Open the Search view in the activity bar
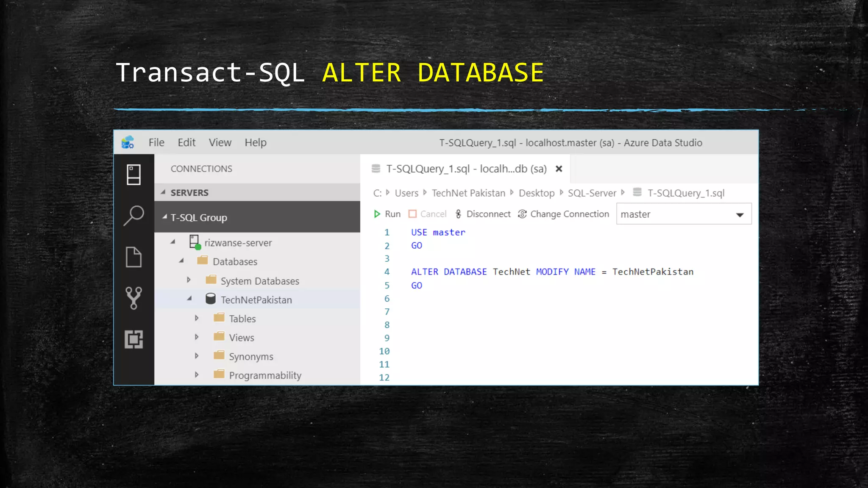Screen dimensions: 868x488 [x=134, y=216]
